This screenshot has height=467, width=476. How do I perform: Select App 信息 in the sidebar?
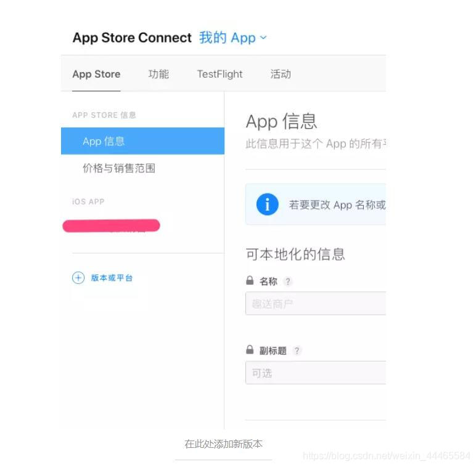click(142, 141)
